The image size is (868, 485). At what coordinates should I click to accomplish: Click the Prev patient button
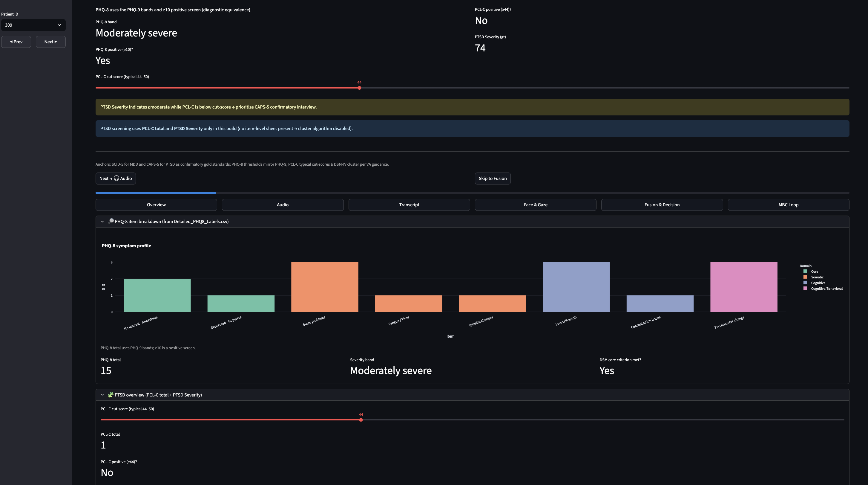(16, 42)
